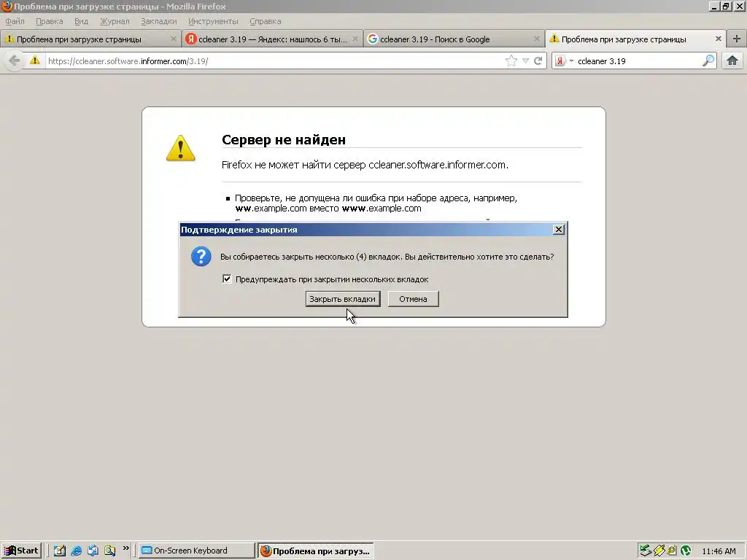Click the blue question mark dialog icon
Screen dimensions: 747x560
201,256
